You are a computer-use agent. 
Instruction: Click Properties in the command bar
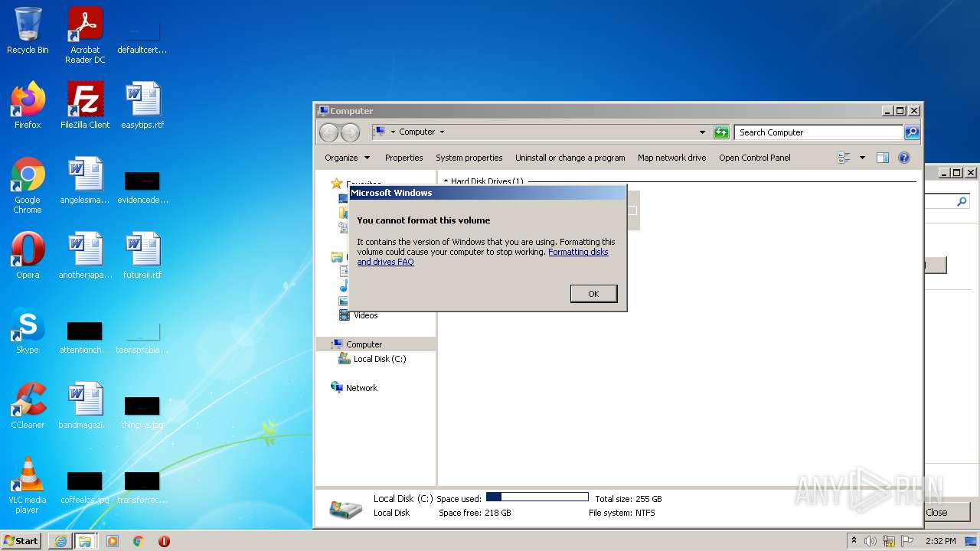[403, 158]
